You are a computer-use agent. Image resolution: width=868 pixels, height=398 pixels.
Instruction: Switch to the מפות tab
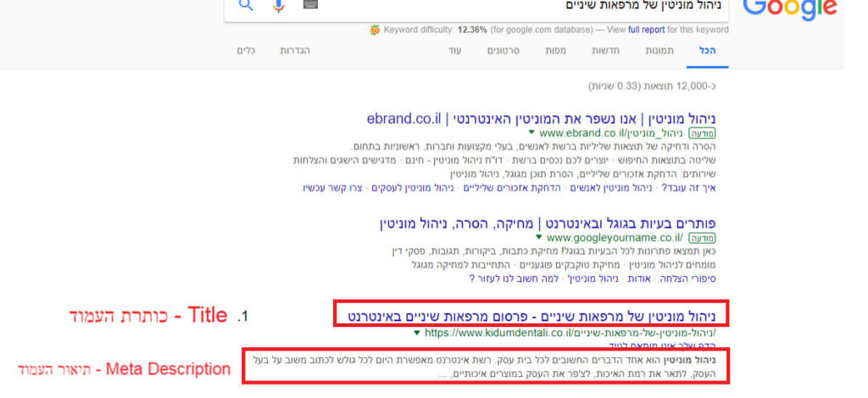click(x=555, y=50)
